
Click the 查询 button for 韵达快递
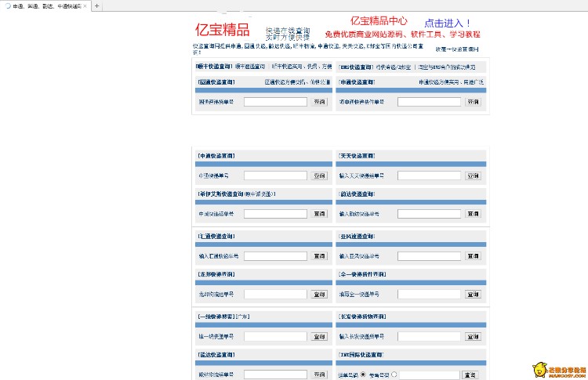473,214
